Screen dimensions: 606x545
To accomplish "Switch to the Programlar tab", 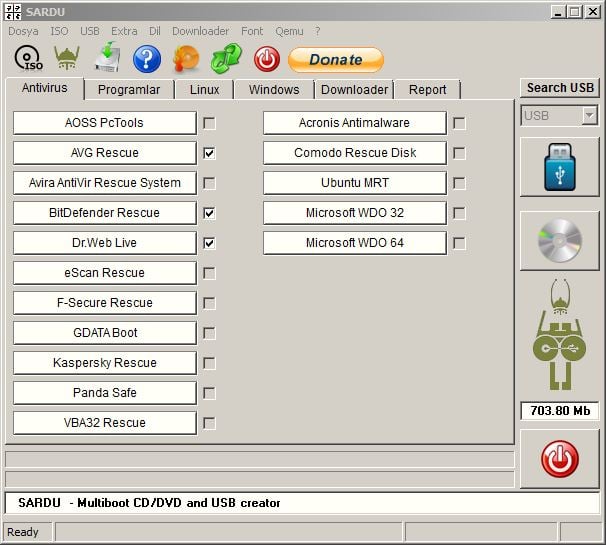I will tap(129, 90).
